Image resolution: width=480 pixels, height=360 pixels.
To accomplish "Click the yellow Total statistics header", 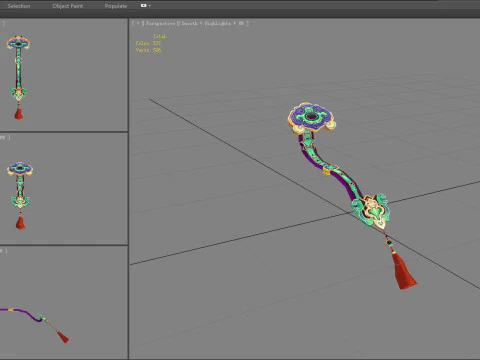I will point(159,36).
